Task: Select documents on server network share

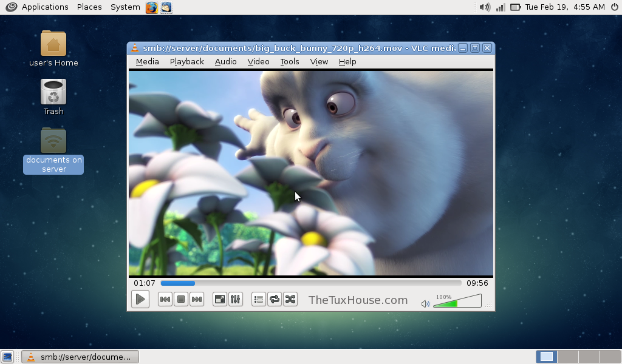Action: click(x=53, y=150)
